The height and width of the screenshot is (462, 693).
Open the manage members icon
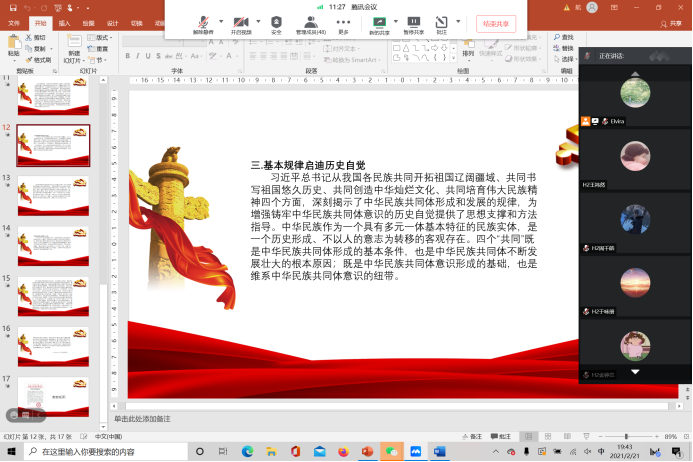coord(313,22)
